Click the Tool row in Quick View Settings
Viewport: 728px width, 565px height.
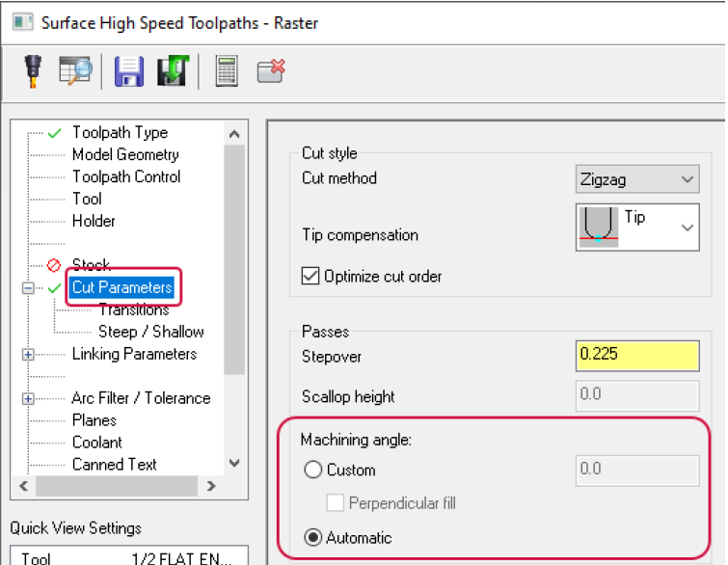129,557
